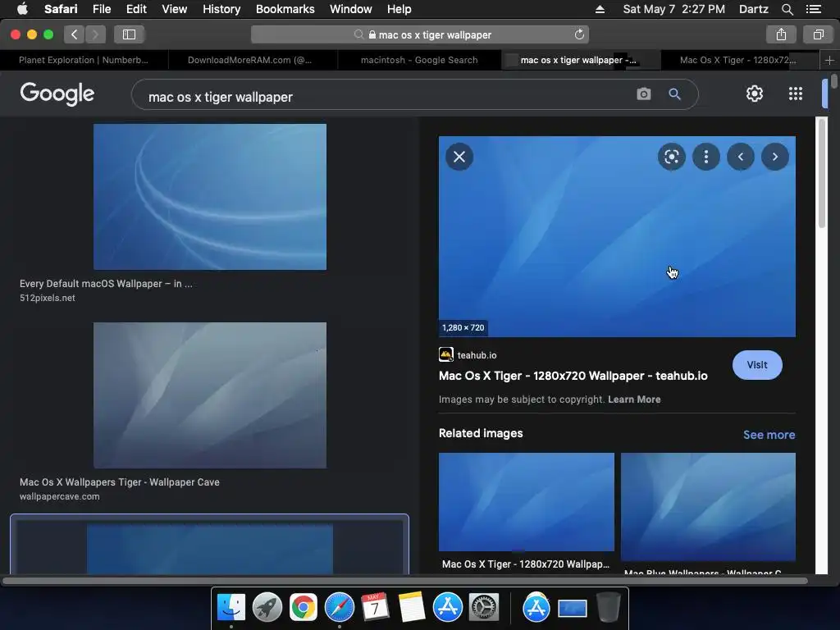Open the large Tiger wallpaper preview

click(617, 236)
